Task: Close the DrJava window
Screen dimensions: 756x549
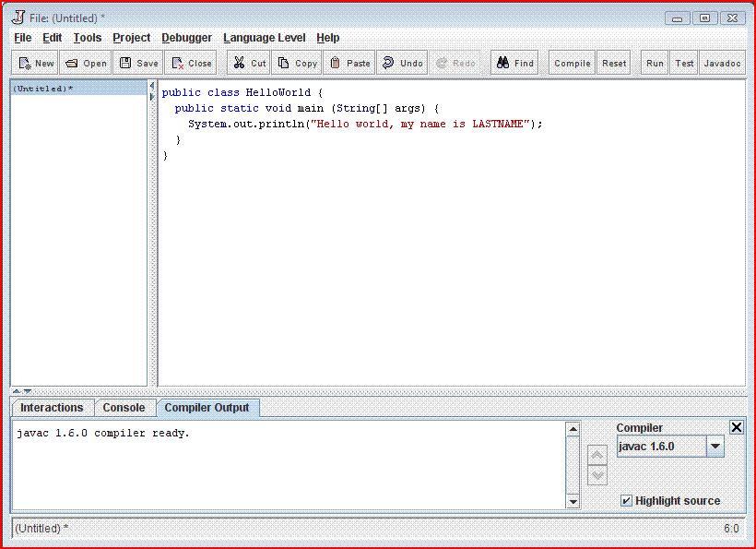Action: click(x=732, y=18)
